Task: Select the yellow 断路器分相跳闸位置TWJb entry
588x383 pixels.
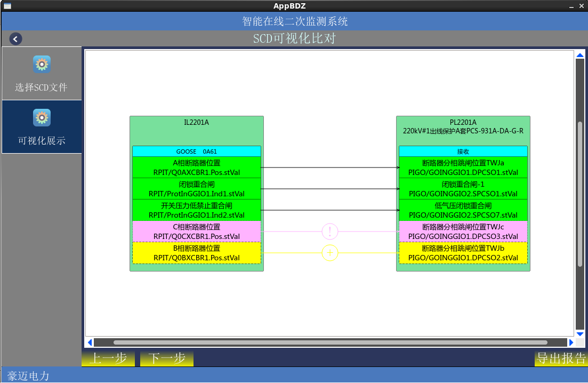Action: (463, 253)
